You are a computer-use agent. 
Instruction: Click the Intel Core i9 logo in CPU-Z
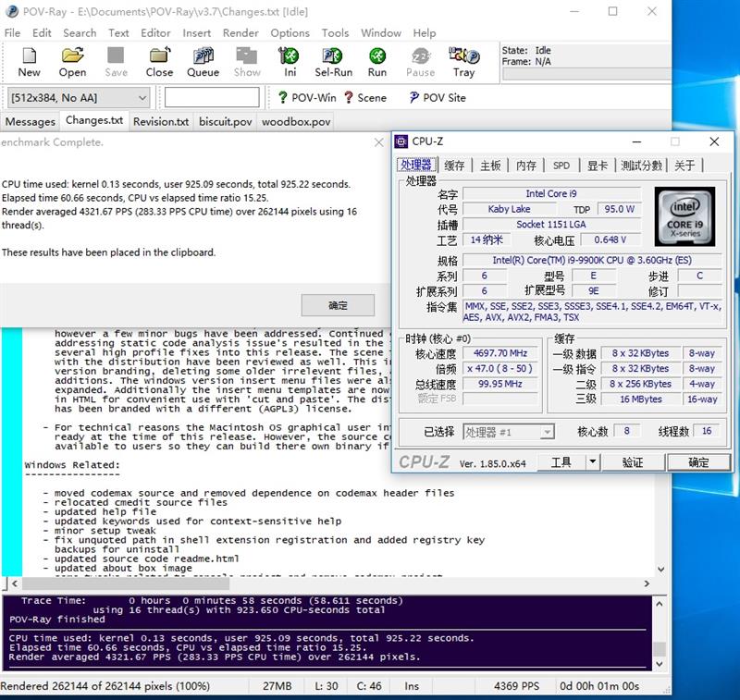684,216
